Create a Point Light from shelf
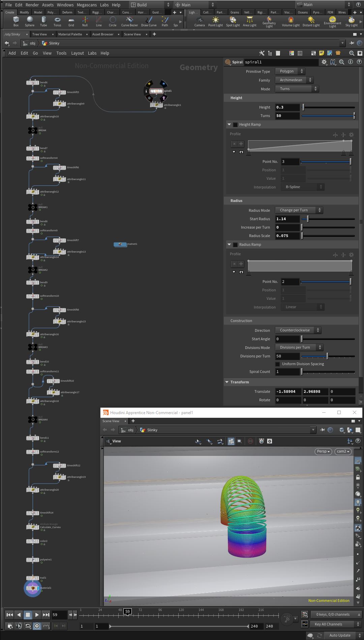This screenshot has height=640, width=364. (215, 21)
